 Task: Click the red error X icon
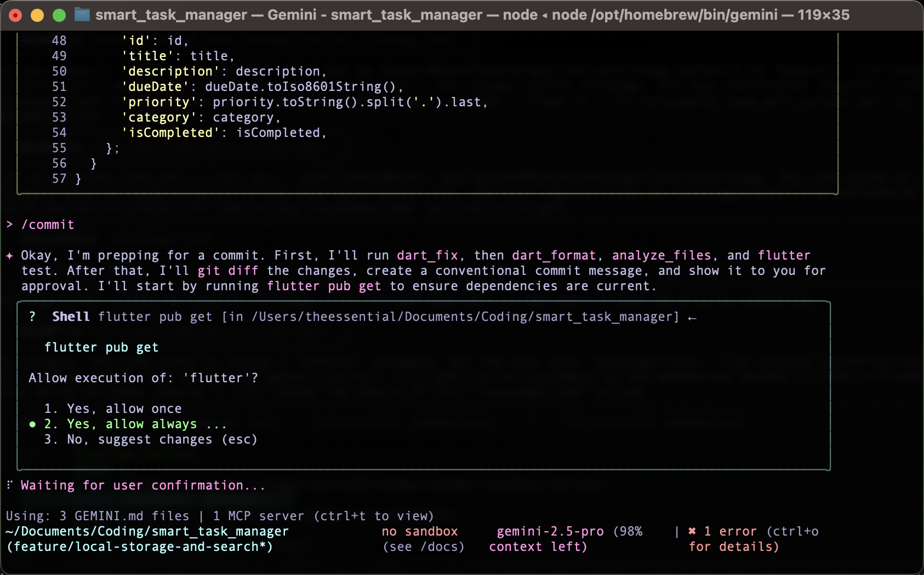(692, 531)
